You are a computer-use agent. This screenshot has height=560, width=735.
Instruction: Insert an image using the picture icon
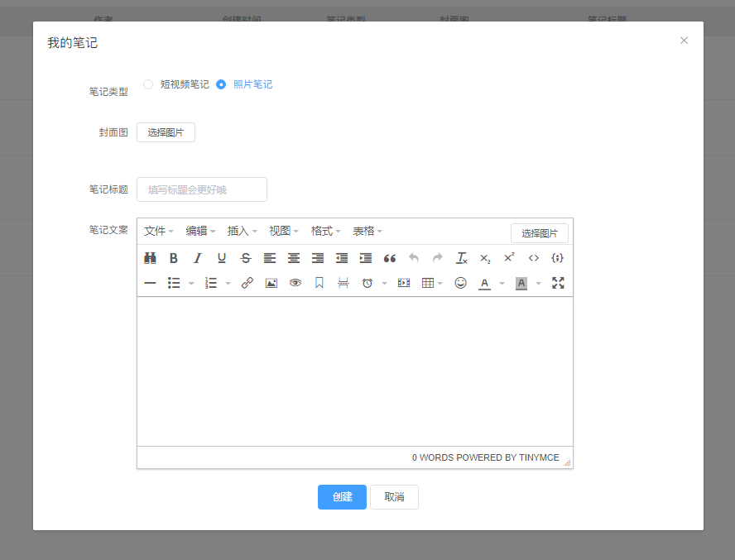(271, 283)
